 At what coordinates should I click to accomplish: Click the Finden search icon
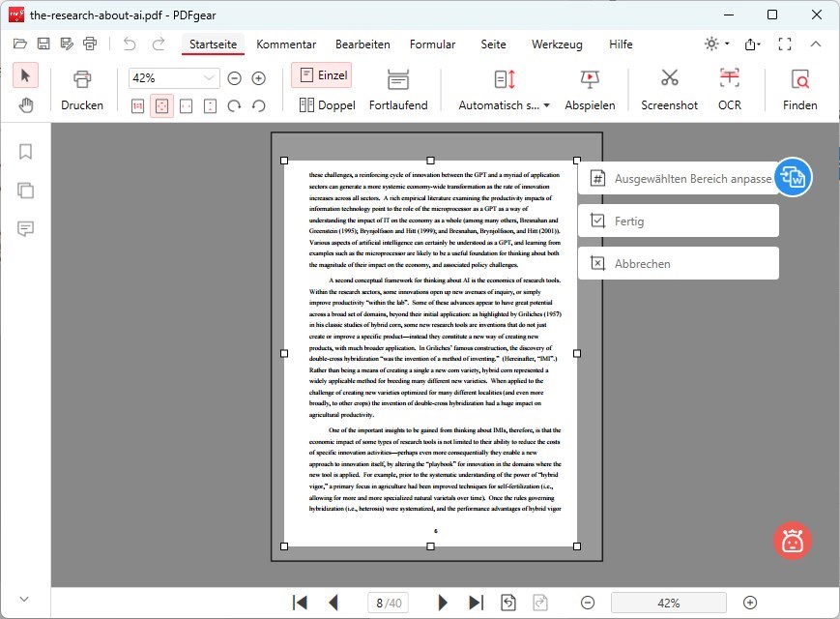click(x=799, y=79)
